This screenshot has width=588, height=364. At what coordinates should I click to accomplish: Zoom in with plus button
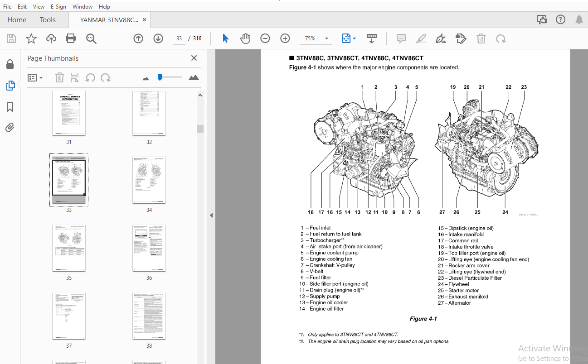point(285,38)
